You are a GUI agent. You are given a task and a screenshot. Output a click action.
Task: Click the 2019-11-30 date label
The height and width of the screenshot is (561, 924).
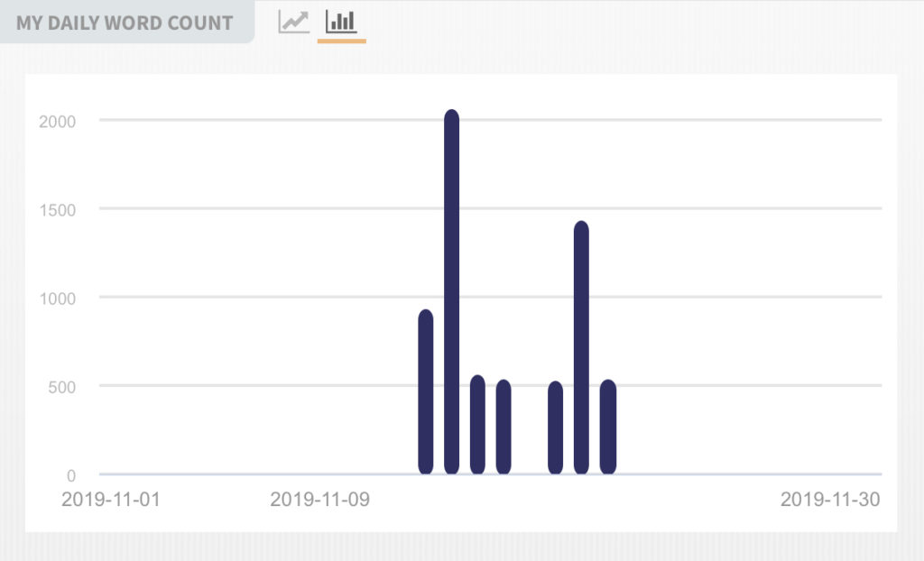click(830, 499)
